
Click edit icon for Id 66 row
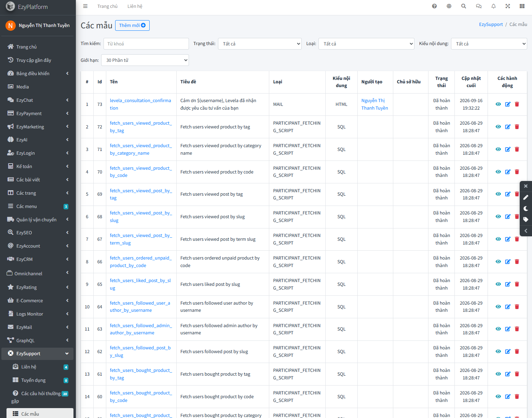pyautogui.click(x=508, y=262)
